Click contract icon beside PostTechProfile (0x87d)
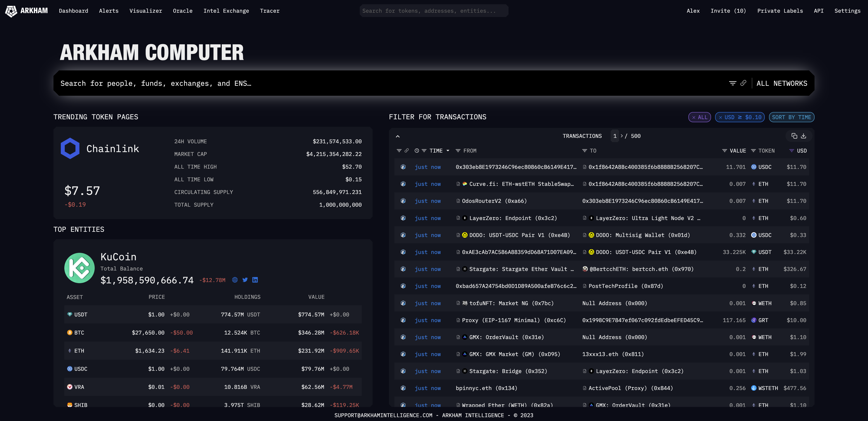Viewport: 868px width, 421px height. click(585, 286)
